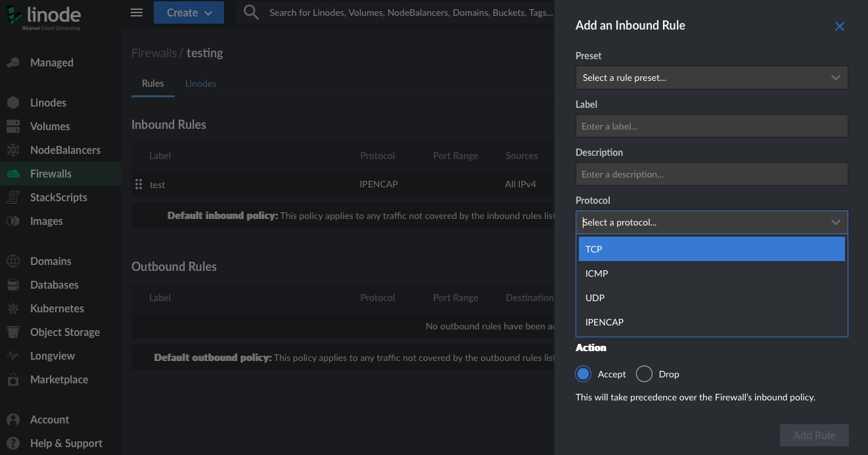868x455 pixels.
Task: Choose IPENCAP from the protocol list
Action: point(712,322)
